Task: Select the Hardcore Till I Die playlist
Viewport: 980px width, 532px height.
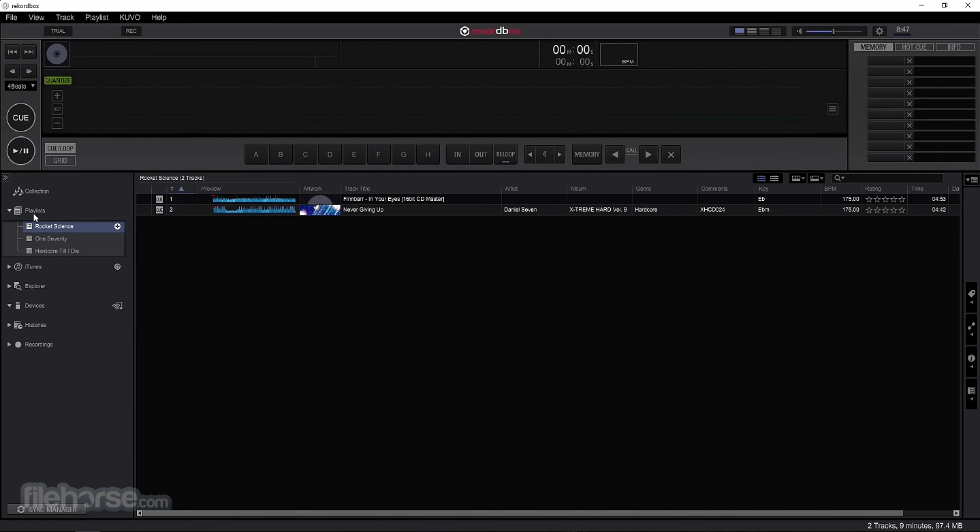Action: (x=57, y=251)
